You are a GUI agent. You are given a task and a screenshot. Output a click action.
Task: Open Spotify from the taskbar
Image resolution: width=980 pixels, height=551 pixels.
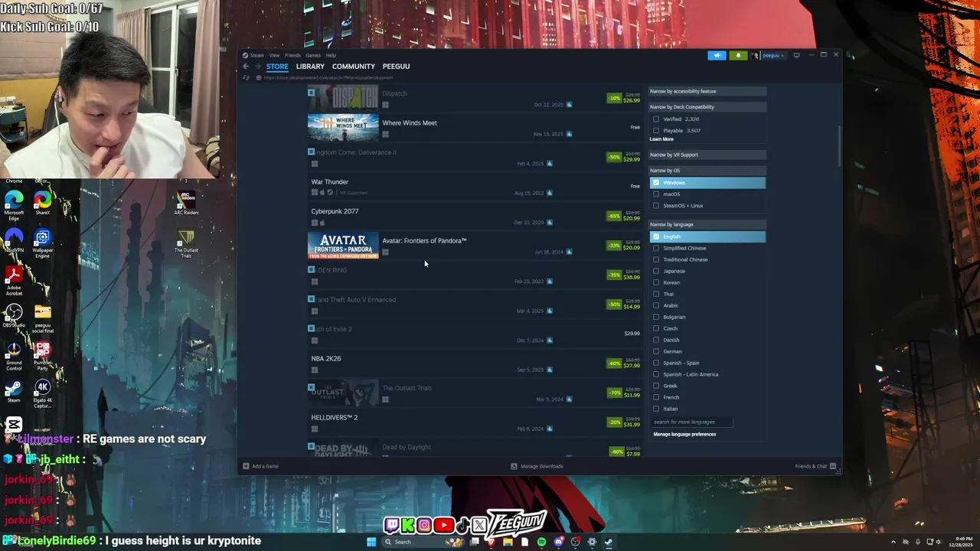coord(541,542)
